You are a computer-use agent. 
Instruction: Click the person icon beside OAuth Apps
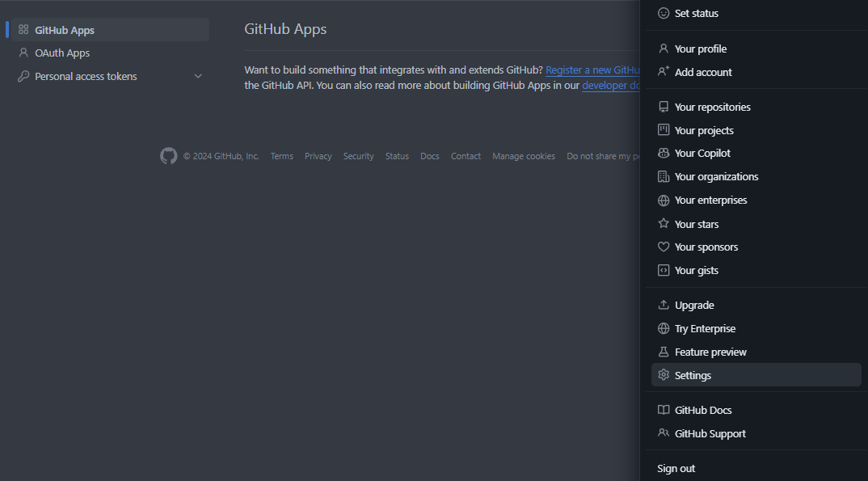(23, 53)
